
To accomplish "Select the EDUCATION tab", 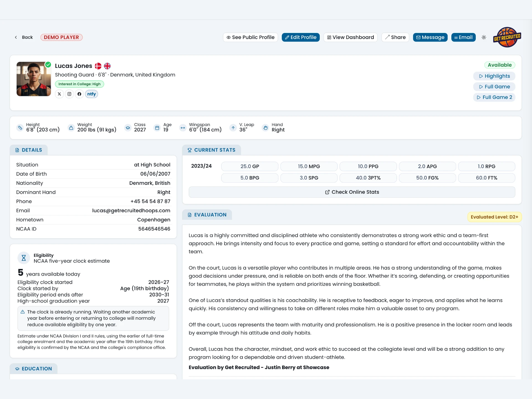I will (x=34, y=369).
